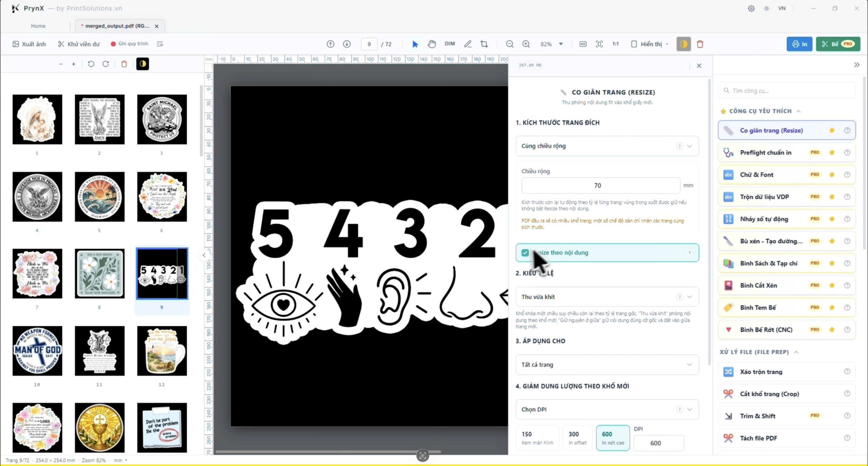The width and height of the screenshot is (868, 466).
Task: Activate the crop tool icon
Action: tap(484, 44)
